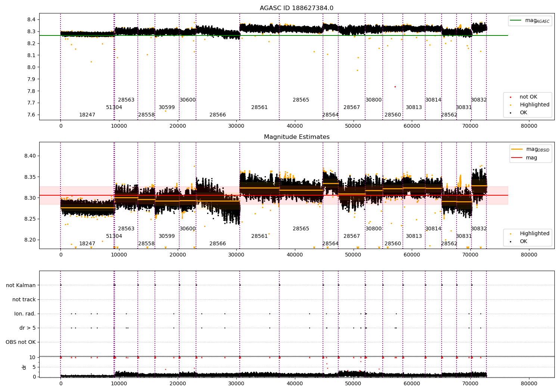Click the '8.40' y-axis tick label
Screen dimensions: 560x392
[30, 156]
